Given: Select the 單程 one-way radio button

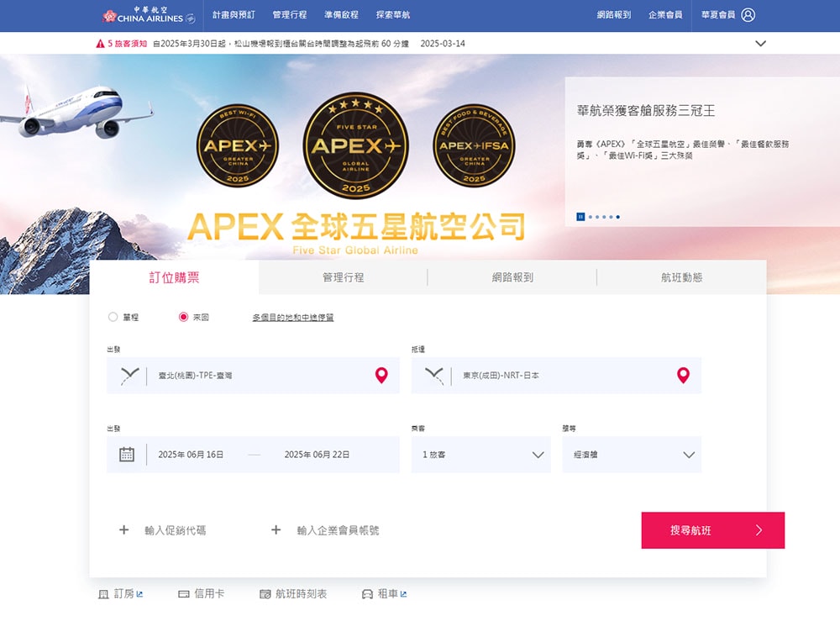Looking at the screenshot, I should coord(113,317).
